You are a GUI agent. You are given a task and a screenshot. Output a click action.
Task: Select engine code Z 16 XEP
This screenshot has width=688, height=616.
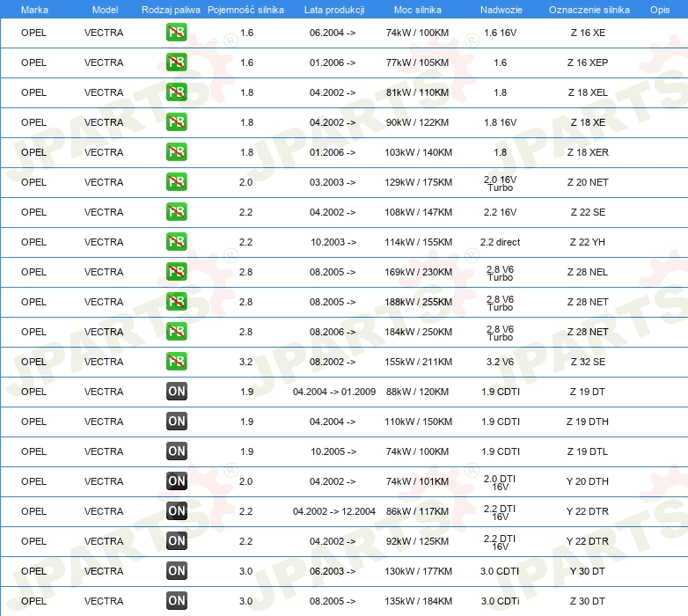click(x=588, y=62)
